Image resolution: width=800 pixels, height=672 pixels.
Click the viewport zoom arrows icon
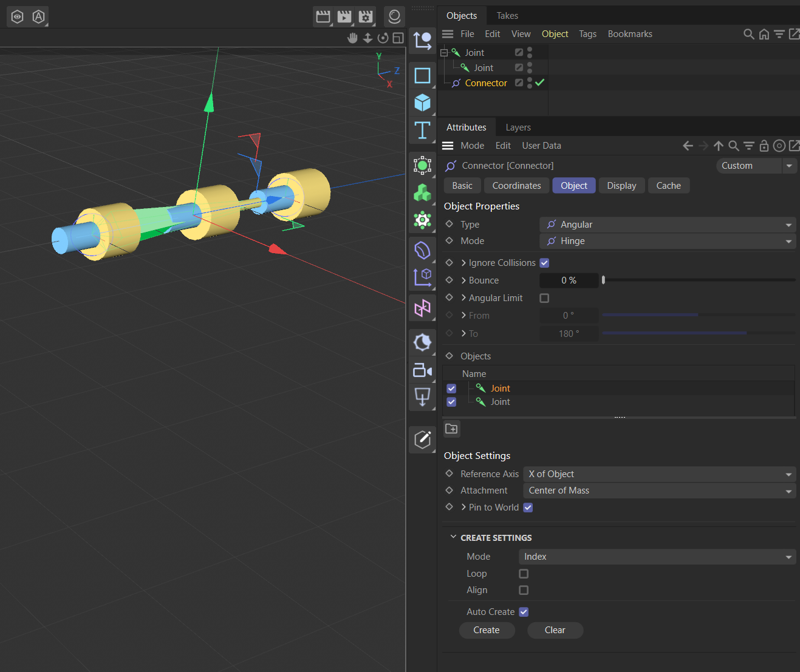point(368,38)
